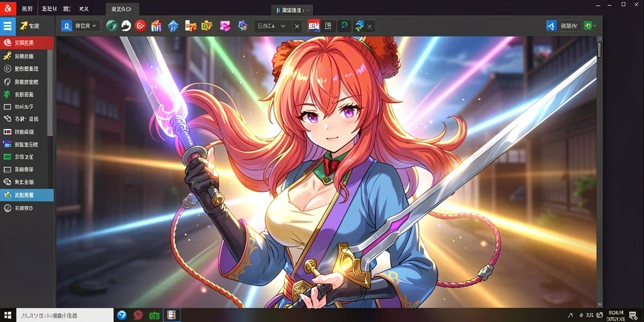The width and height of the screenshot is (644, 322).
Task: Click the white curved-arrow round toolbar icon
Action: [x=126, y=26]
